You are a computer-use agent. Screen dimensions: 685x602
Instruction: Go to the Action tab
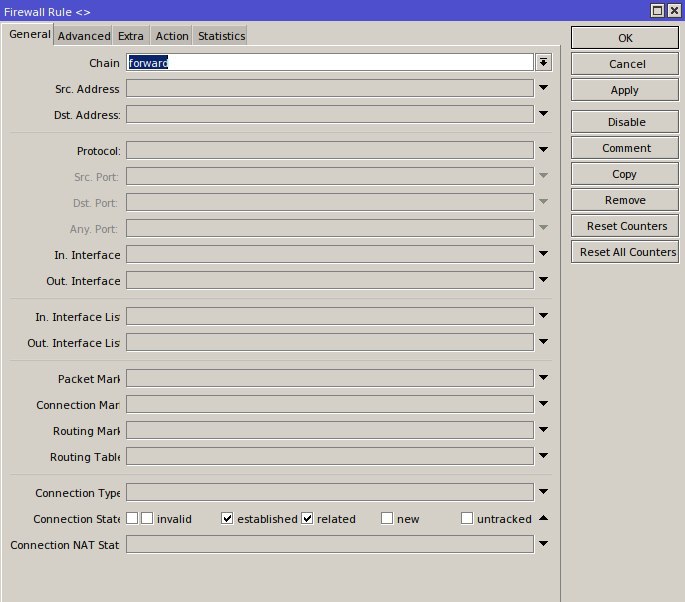coord(172,36)
